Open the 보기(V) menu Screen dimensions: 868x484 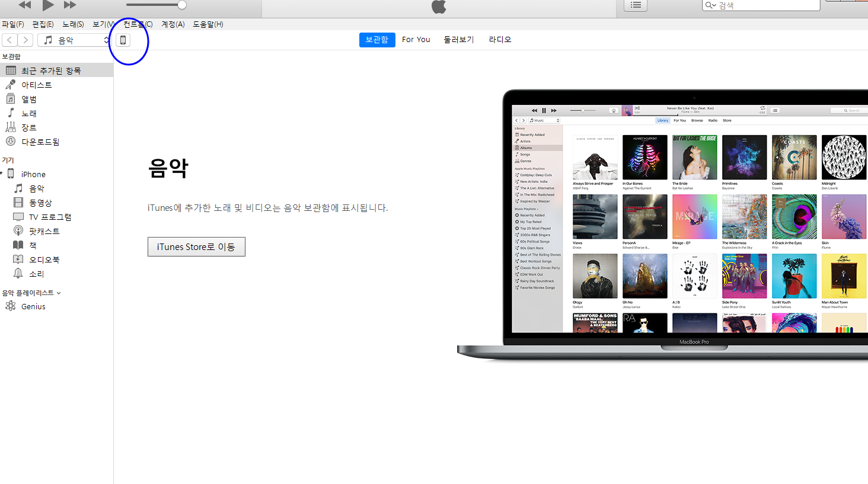coord(103,24)
